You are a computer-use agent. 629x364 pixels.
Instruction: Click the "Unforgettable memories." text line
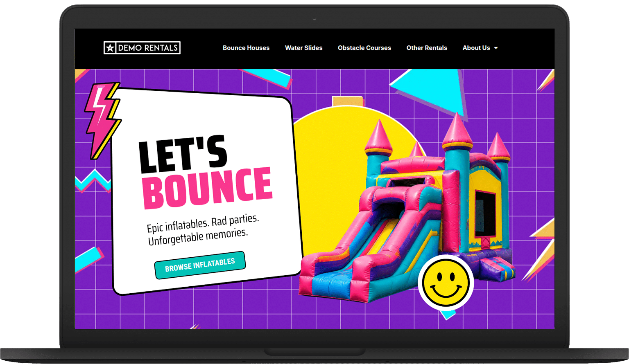(x=198, y=237)
